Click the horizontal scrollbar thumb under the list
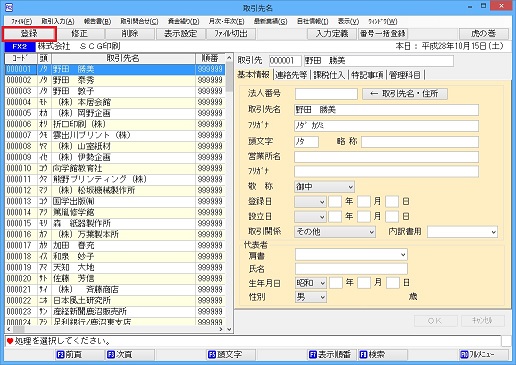Image resolution: width=516 pixels, height=365 pixels. coord(18,329)
